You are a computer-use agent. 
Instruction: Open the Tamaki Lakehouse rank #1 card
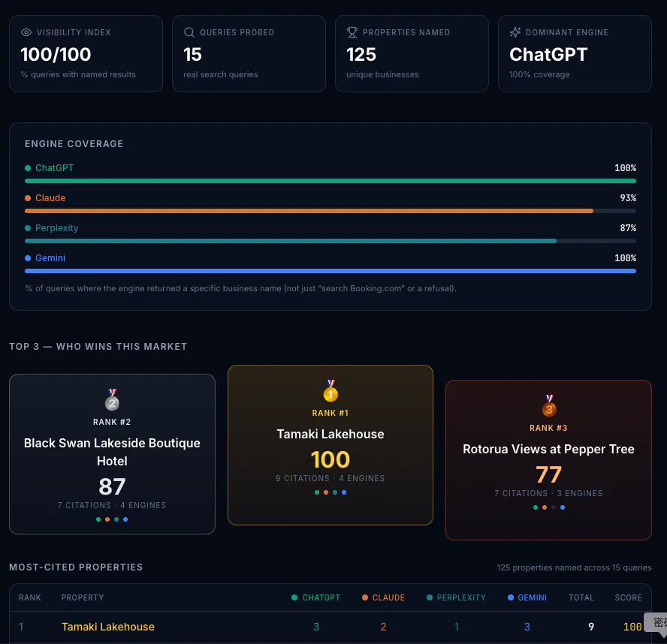330,445
